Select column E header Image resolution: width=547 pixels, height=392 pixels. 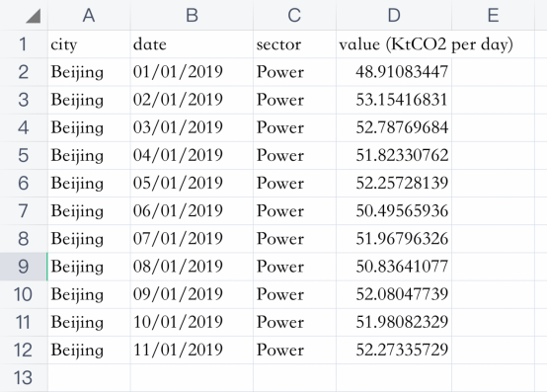493,15
